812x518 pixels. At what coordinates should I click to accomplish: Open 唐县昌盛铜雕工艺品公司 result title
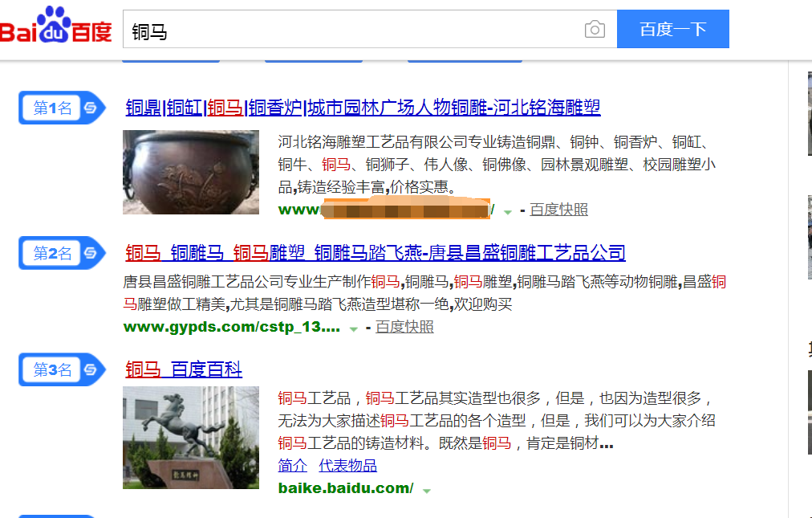(376, 253)
